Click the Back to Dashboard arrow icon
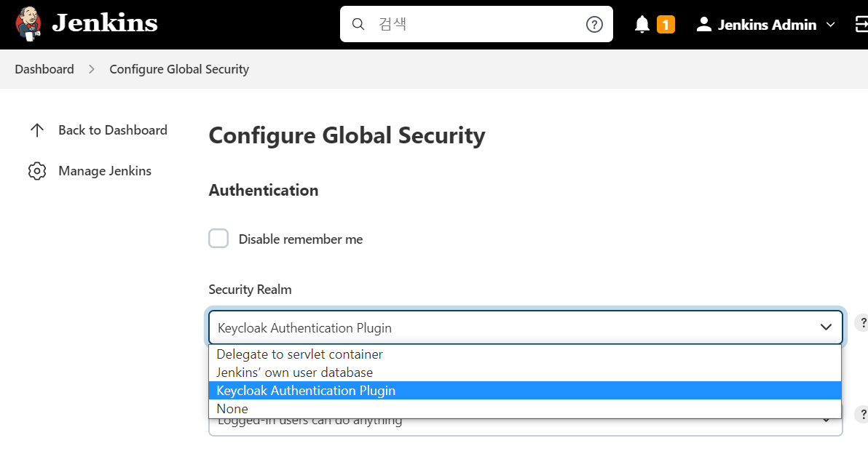Screen dimensions: 868x454 tap(37, 130)
